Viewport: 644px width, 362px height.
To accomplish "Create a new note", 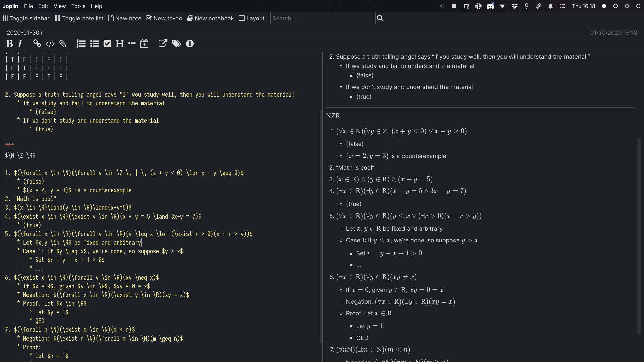I will point(125,18).
